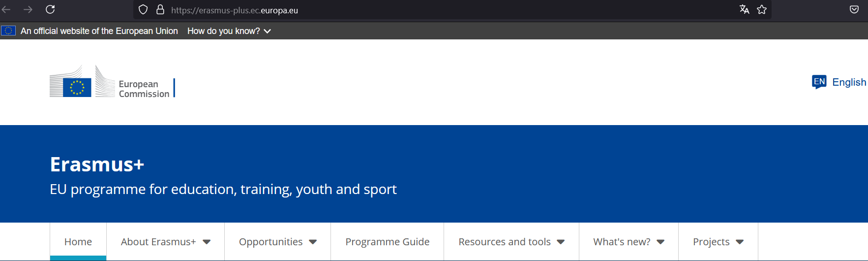
Task: Expand the Opportunities menu
Action: tap(277, 242)
